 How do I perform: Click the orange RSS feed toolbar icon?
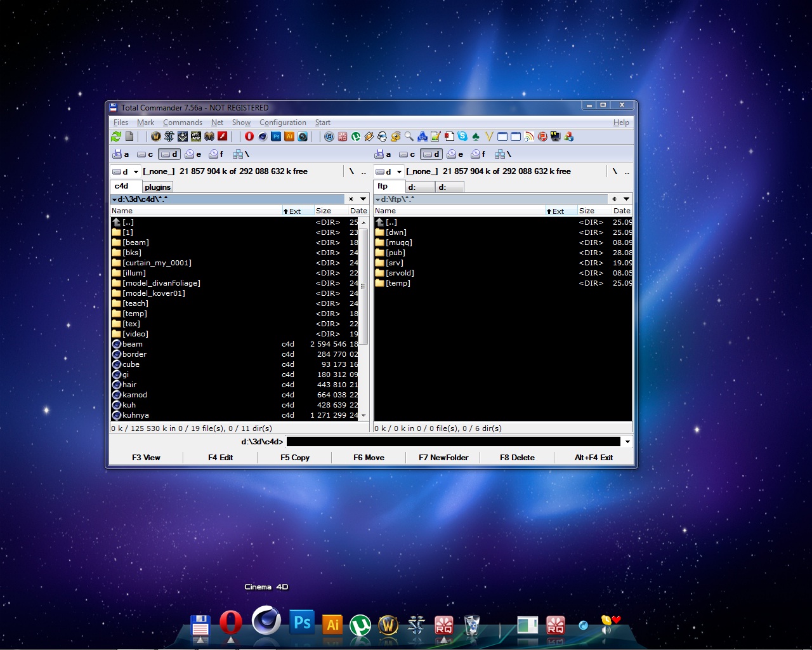coord(529,136)
